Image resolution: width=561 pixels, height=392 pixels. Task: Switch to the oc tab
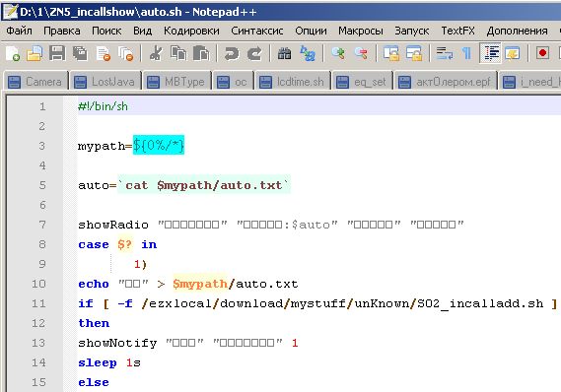click(233, 82)
